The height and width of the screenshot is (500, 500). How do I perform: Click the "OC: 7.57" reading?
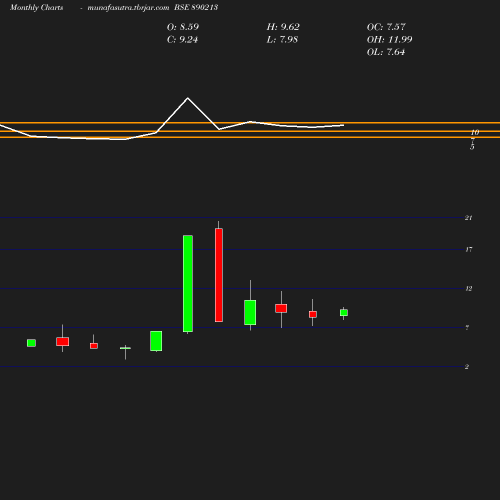click(386, 27)
